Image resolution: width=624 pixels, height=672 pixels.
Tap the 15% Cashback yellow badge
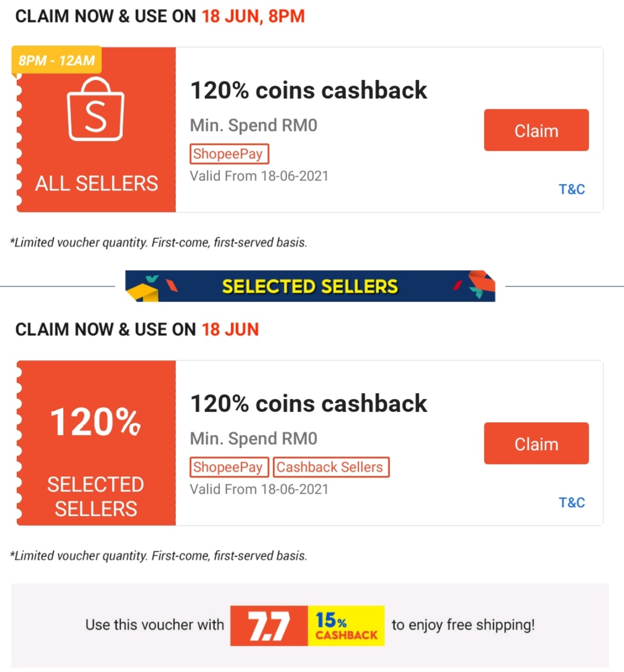coord(346,626)
